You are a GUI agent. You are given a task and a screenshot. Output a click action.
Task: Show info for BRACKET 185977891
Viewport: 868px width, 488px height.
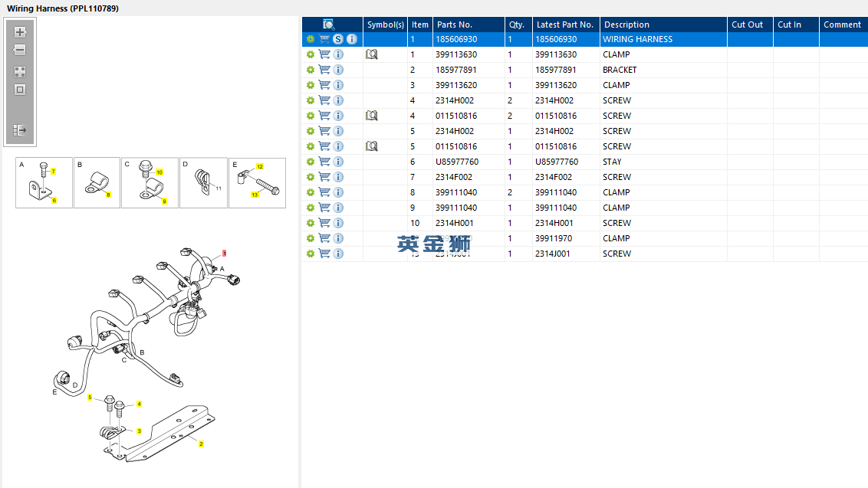coord(338,70)
